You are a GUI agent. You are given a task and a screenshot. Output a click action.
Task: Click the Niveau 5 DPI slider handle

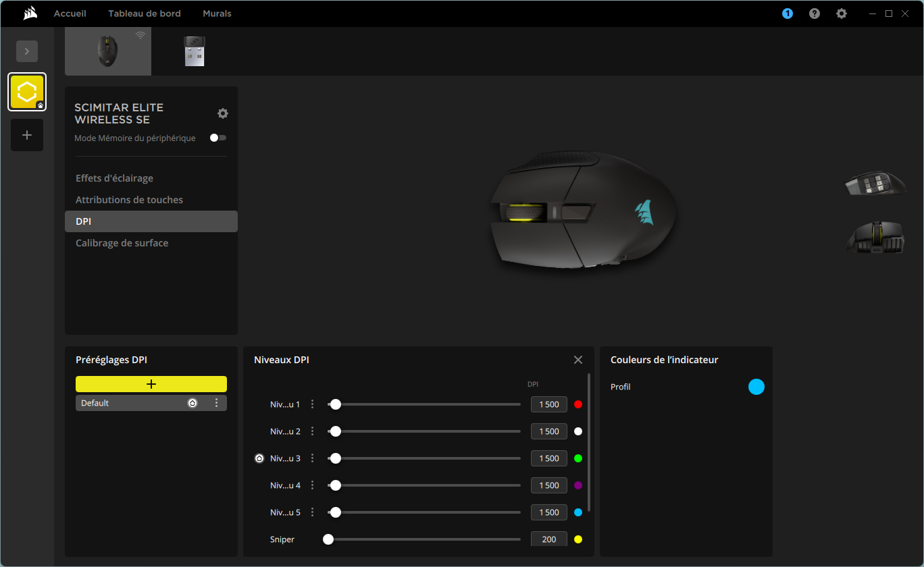(x=335, y=512)
